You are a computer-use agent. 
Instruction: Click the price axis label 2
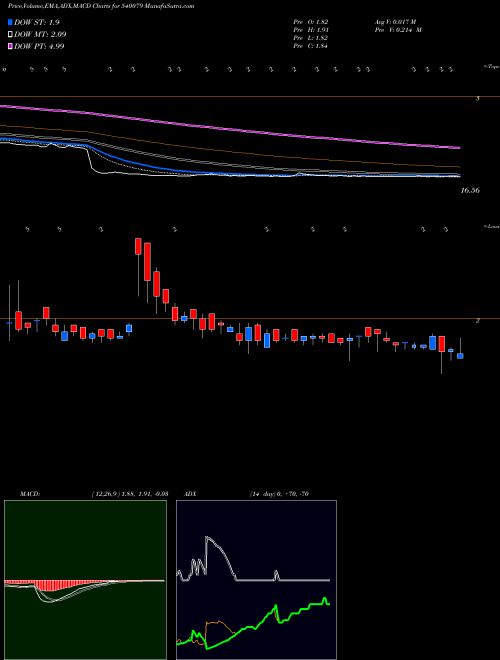477,320
